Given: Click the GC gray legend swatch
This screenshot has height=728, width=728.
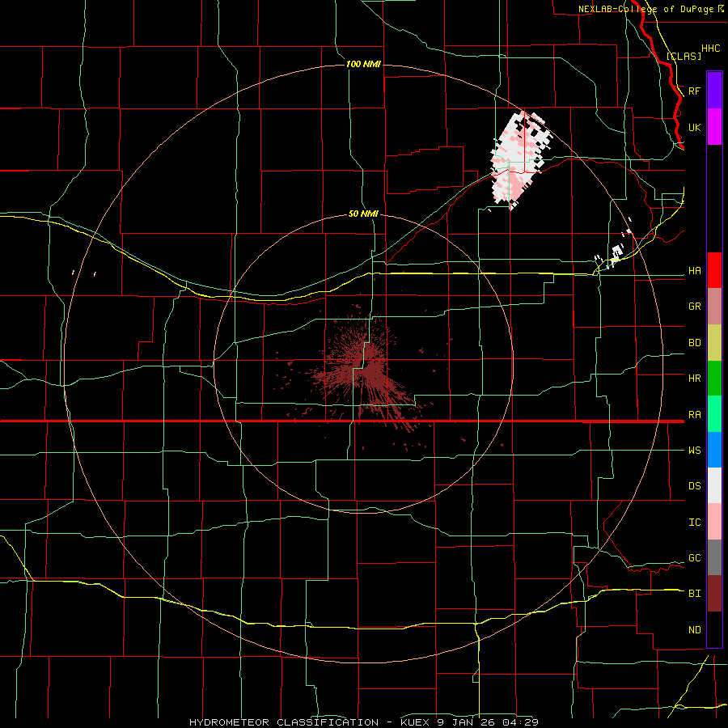Looking at the screenshot, I should coord(714,557).
